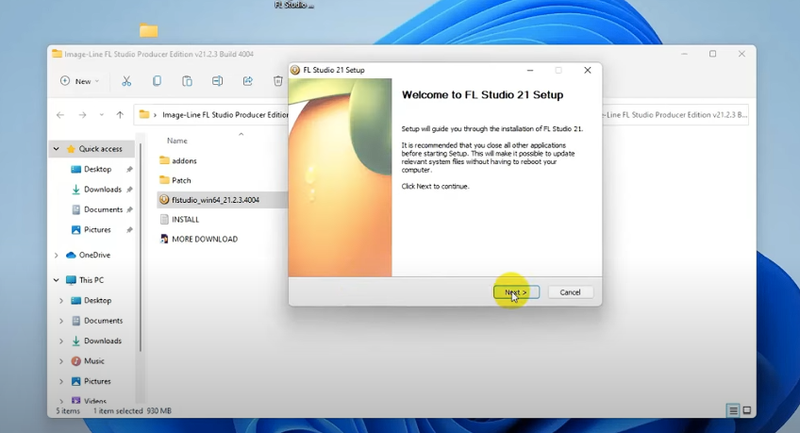Image resolution: width=800 pixels, height=433 pixels.
Task: Click the Share icon in Explorer toolbar
Action: tap(248, 81)
